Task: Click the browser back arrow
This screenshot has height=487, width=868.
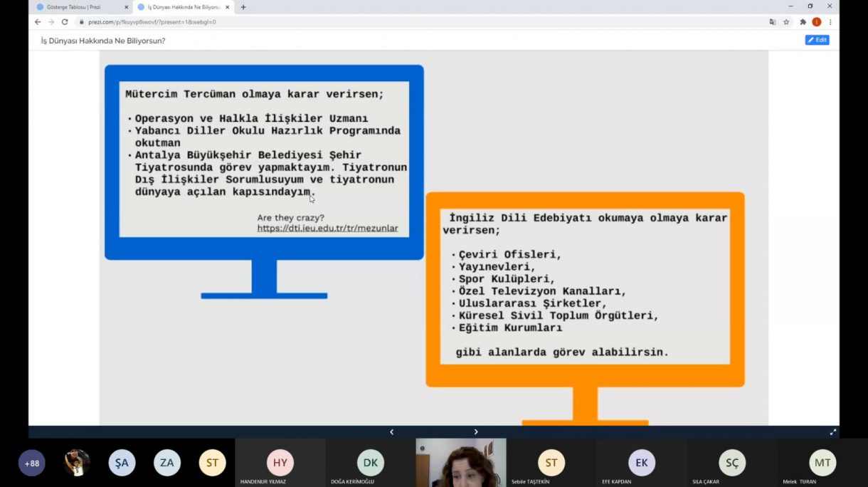Action: (x=38, y=22)
